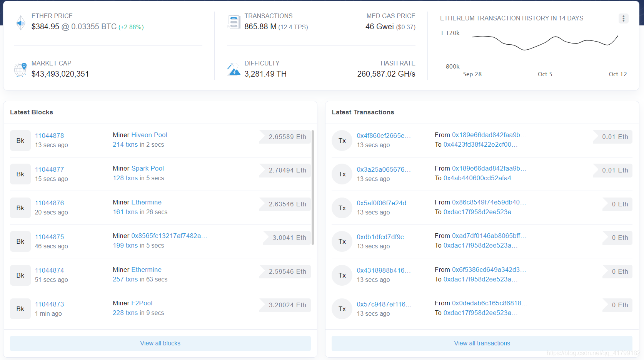Open sender address 0xad7df0146ab8065bff
Viewport: 644px width, 360px height.
point(489,236)
